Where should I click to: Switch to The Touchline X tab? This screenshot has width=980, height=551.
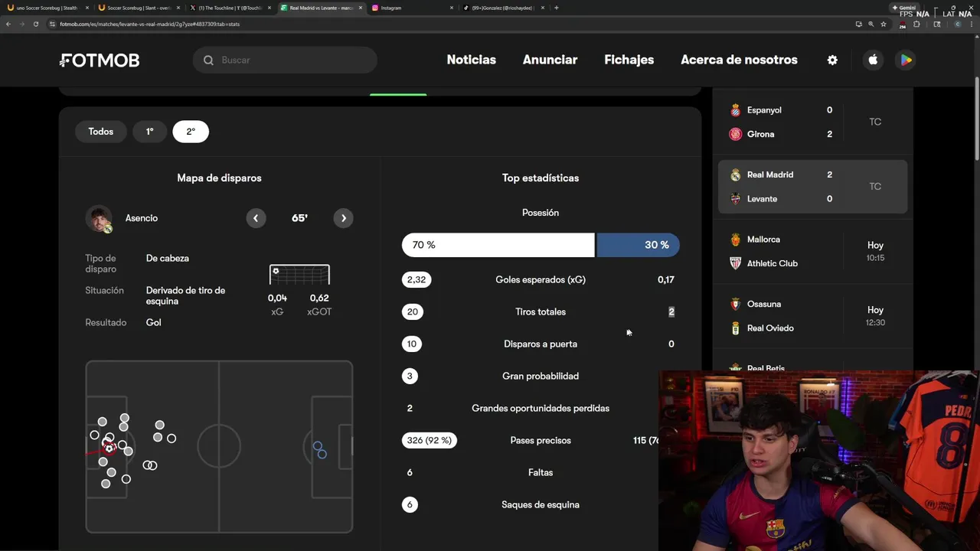coord(230,8)
